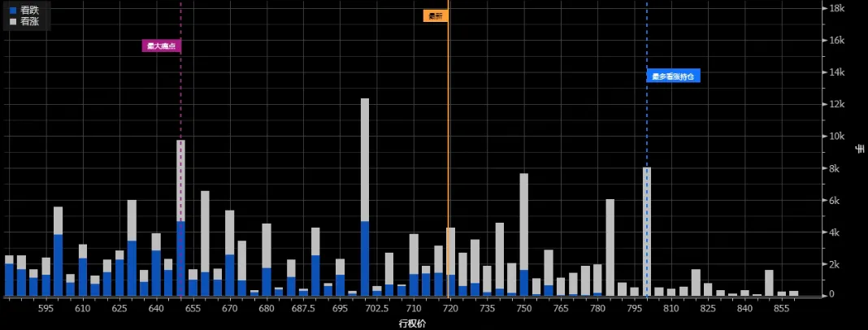Click the blue put segment at max-pain line
Image resolution: width=868 pixels, height=330 pixels.
point(181,258)
